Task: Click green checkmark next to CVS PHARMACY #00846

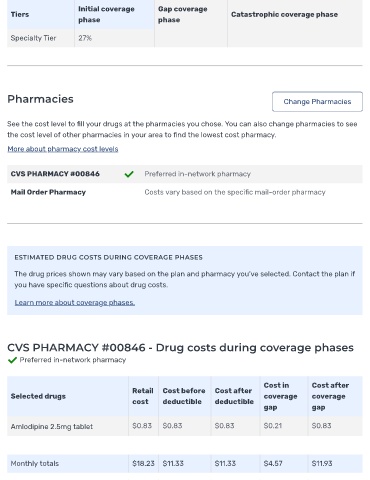Action: coord(129,174)
